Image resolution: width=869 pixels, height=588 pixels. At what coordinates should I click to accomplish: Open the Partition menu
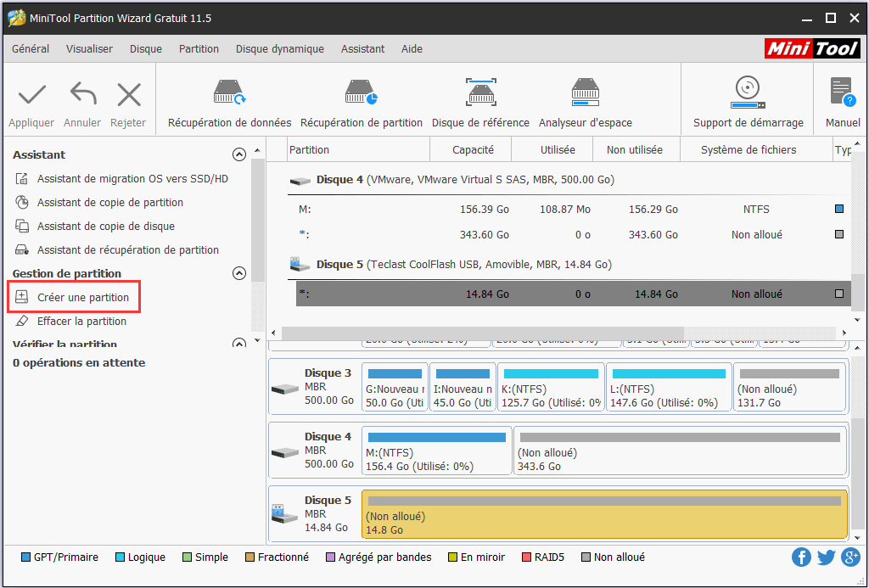pyautogui.click(x=199, y=48)
